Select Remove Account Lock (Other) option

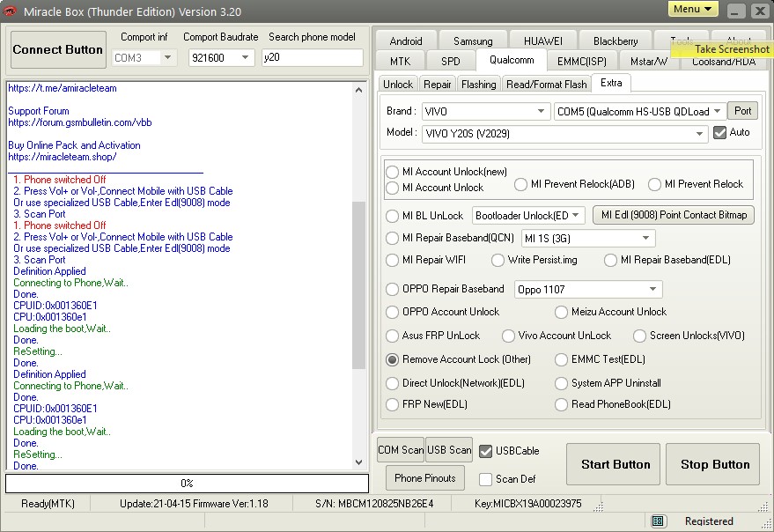tap(393, 359)
